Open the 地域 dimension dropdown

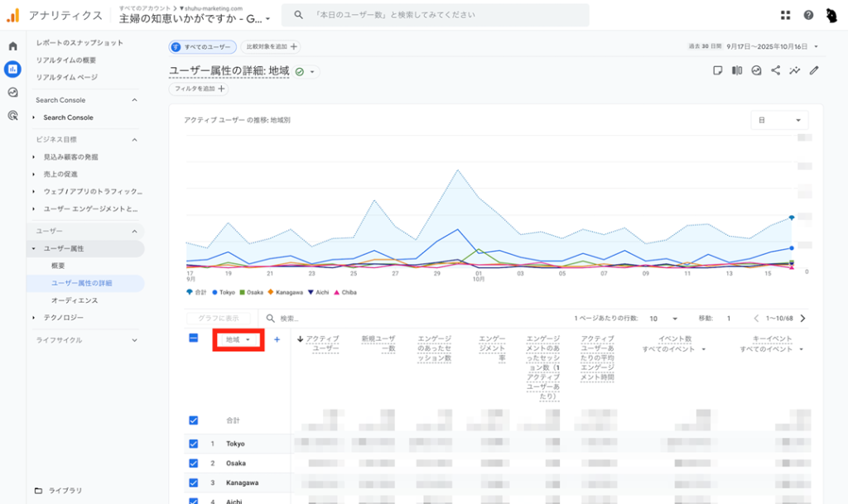[x=238, y=339]
